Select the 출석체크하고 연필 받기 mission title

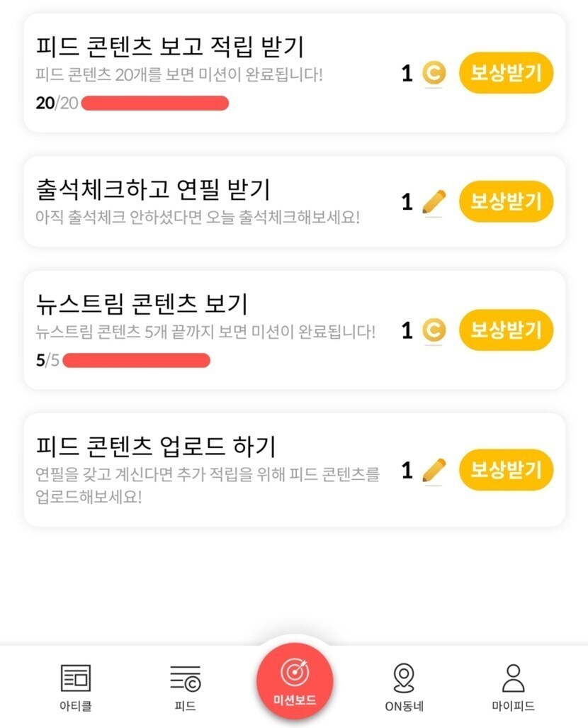[x=153, y=189]
